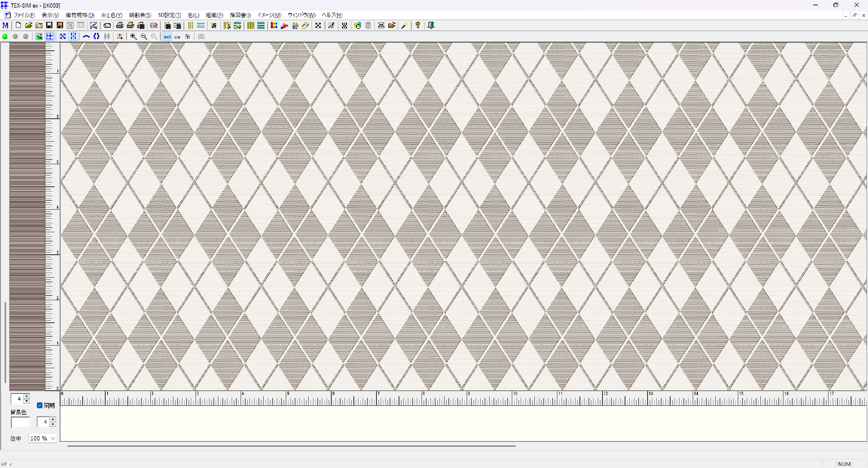Click the green circle status button
The height and width of the screenshot is (468, 868).
5,36
